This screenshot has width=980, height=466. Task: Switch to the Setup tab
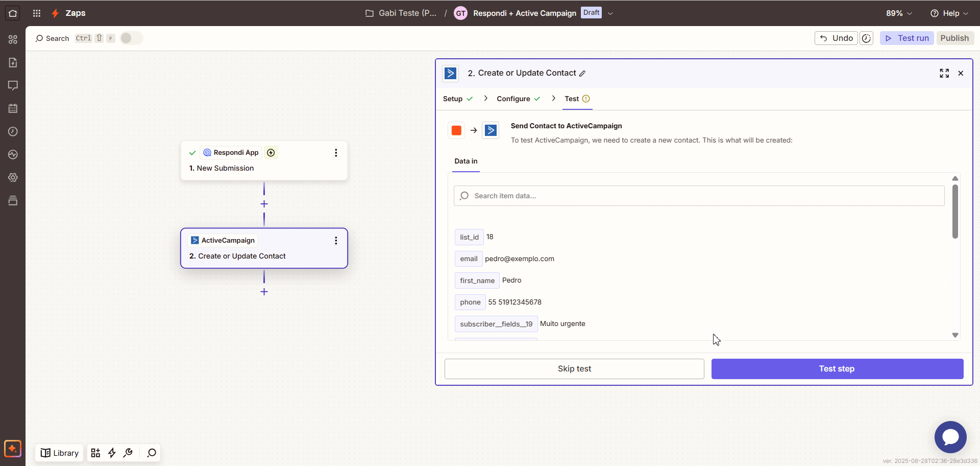click(x=457, y=99)
